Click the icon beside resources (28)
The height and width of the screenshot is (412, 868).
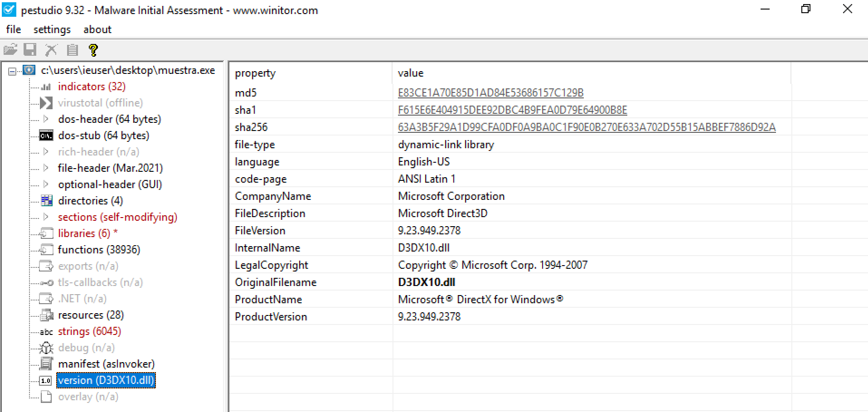tap(47, 315)
